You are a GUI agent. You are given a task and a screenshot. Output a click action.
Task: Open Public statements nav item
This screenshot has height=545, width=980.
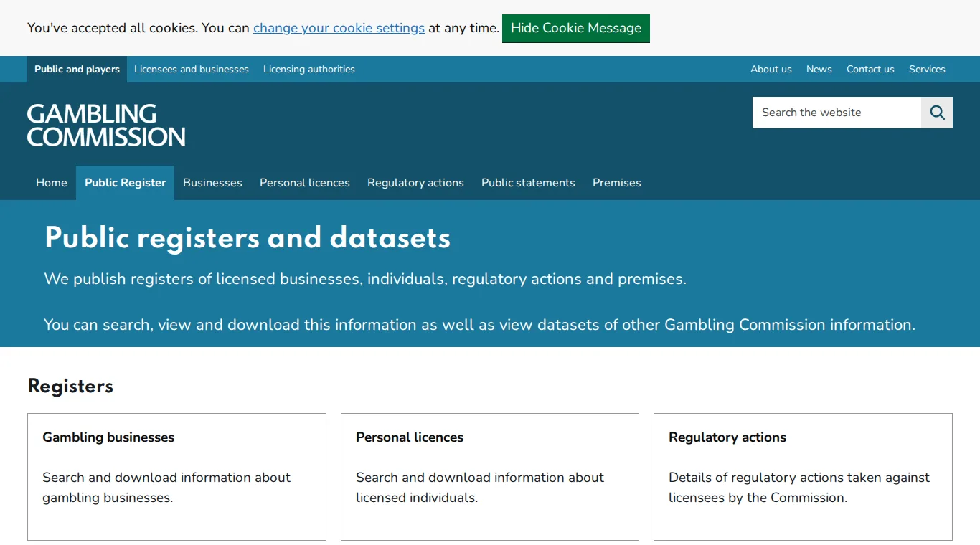click(528, 183)
